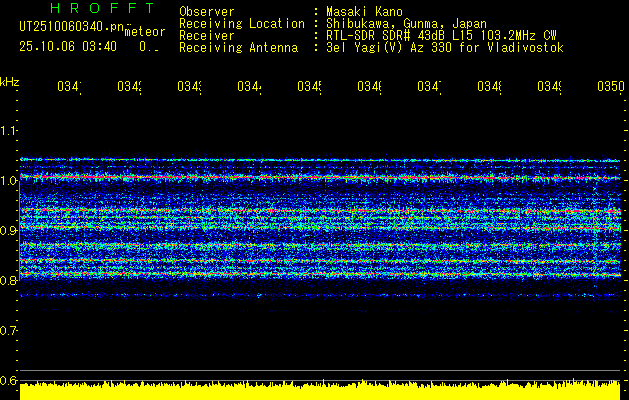Click the 0.7 kHz axis label

[8, 331]
